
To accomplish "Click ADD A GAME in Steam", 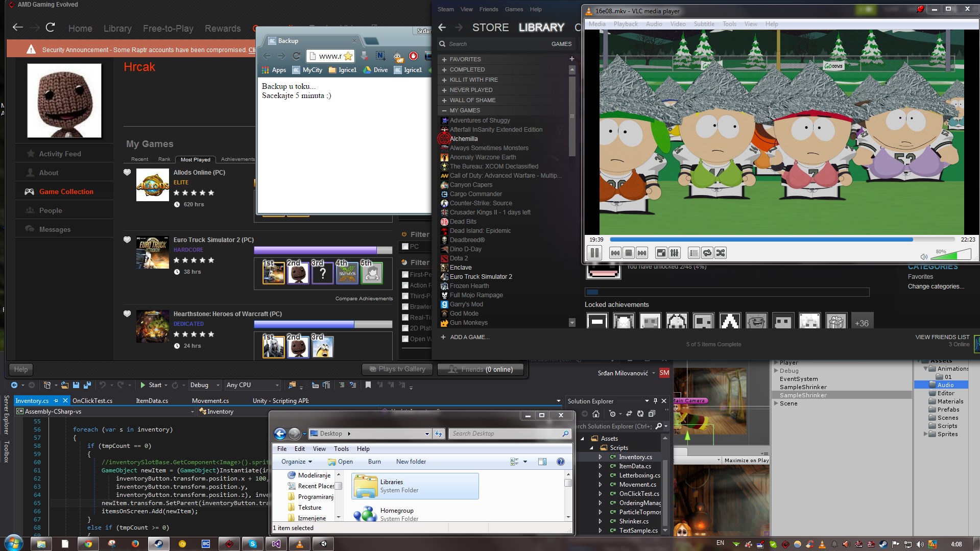I will tap(465, 337).
